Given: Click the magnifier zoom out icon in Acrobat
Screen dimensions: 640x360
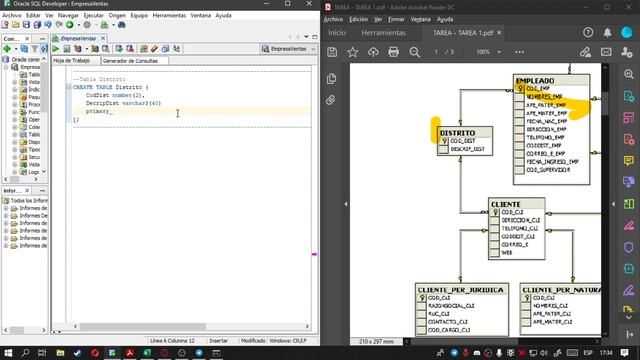Looking at the screenshot, I should [415, 52].
